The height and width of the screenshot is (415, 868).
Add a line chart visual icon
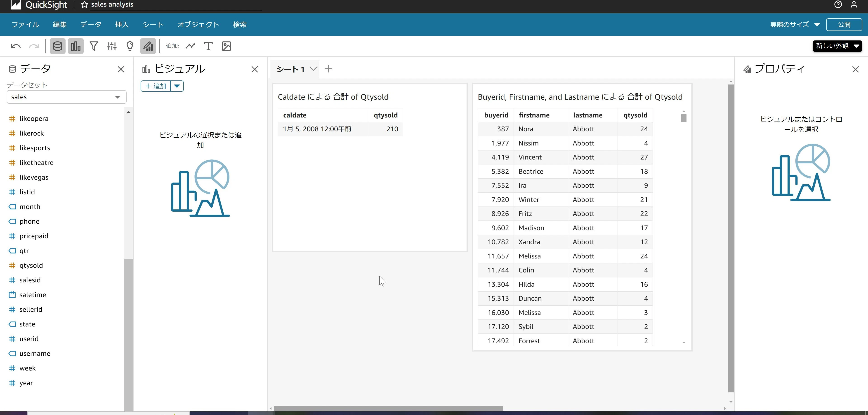pos(190,46)
